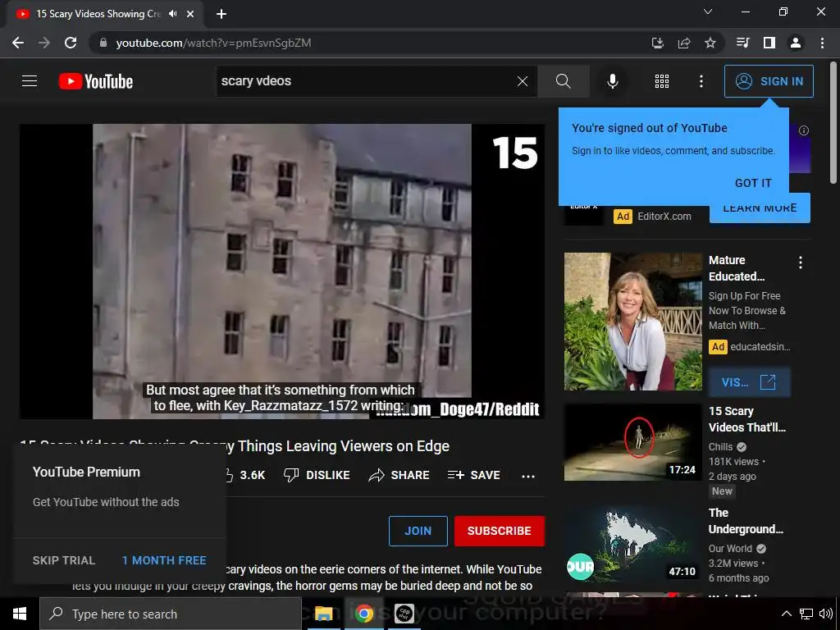Click the page vertical scrollbar
Screen dimensions: 840x630
point(833,123)
